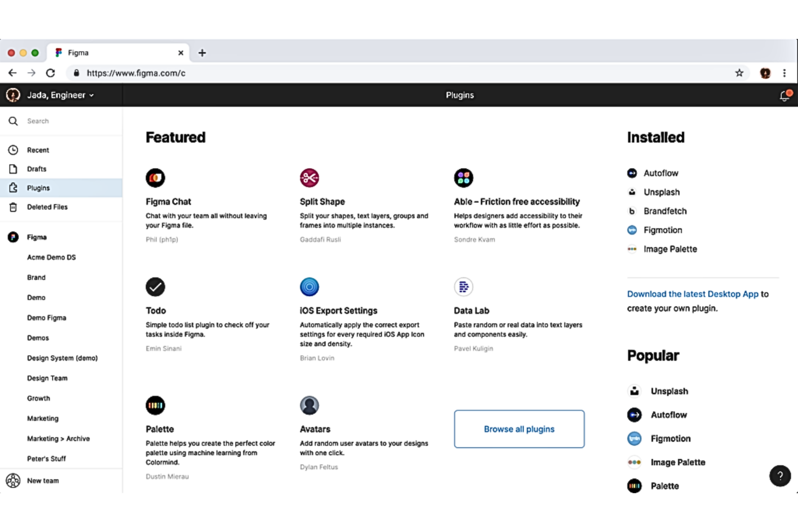The image size is (798, 532).
Task: Go back to the previous browser page
Action: point(12,73)
